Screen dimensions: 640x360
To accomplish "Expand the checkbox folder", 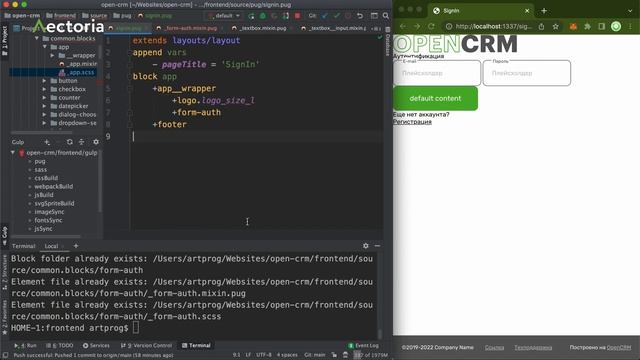I will 44,89.
